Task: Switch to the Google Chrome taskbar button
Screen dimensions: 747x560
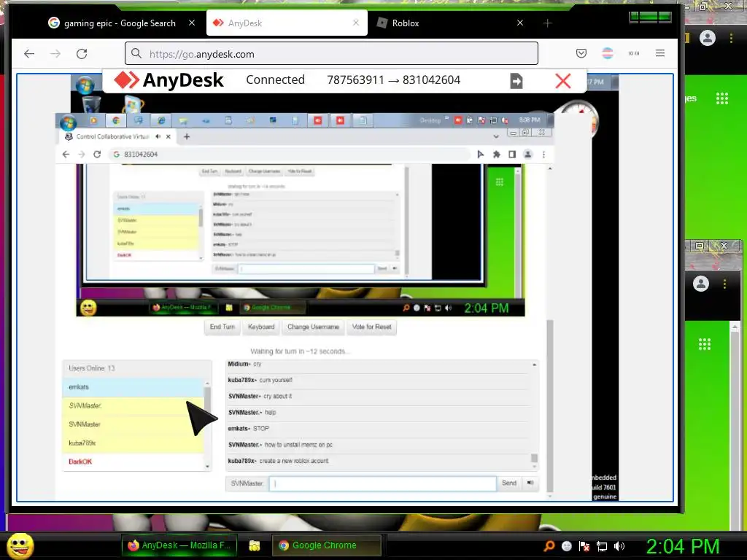Action: click(327, 545)
